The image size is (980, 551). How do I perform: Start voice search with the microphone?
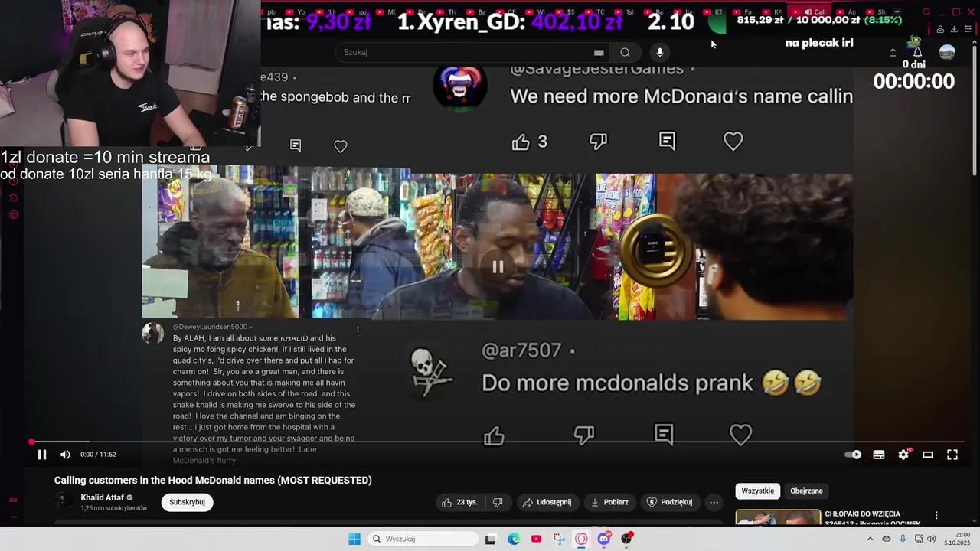(660, 52)
